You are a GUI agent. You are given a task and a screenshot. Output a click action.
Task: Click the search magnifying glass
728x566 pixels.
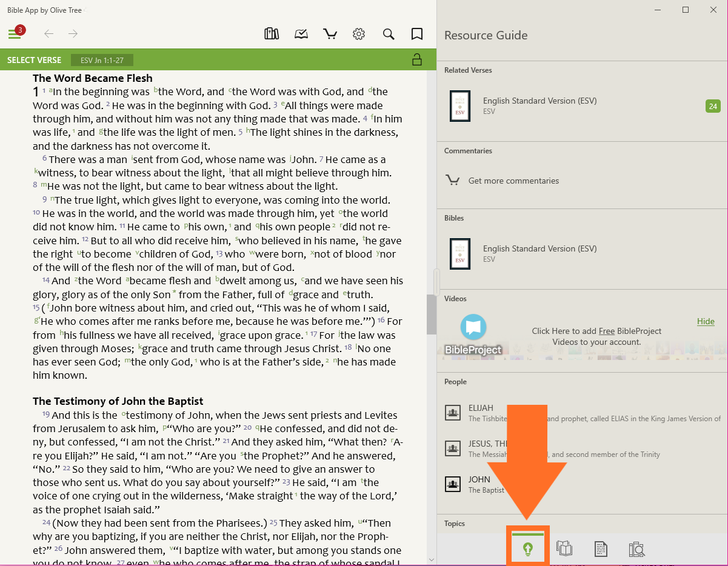pyautogui.click(x=389, y=34)
